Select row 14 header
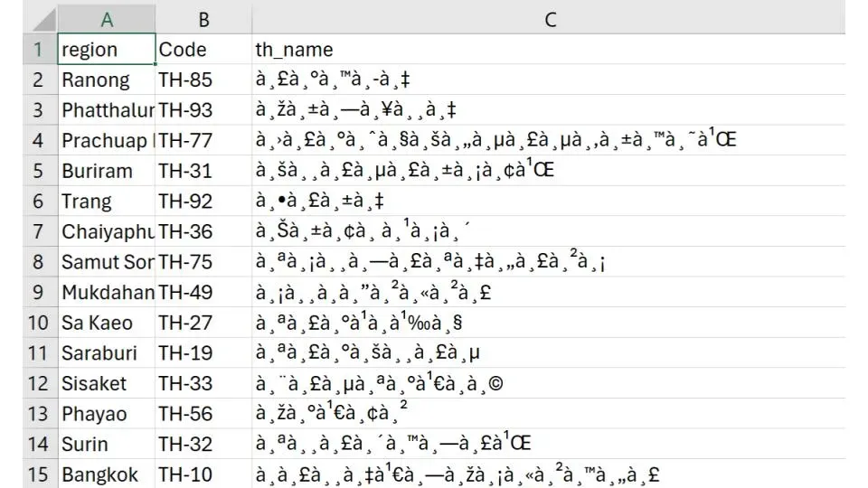Screen dimensions: 868x488 click(40, 444)
